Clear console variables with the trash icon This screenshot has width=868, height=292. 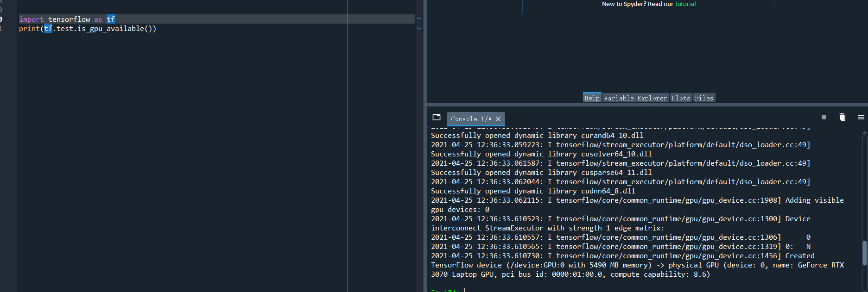pos(843,117)
